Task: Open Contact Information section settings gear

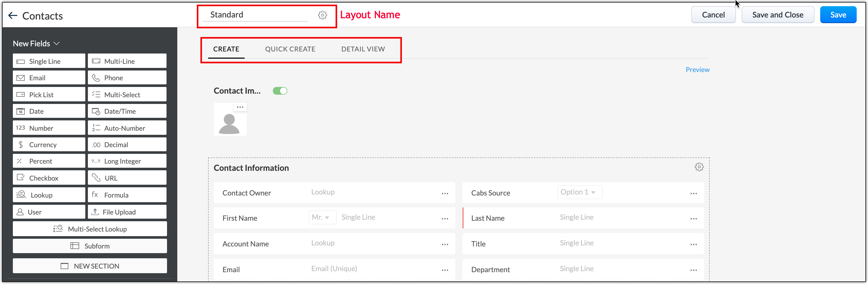Action: point(699,167)
